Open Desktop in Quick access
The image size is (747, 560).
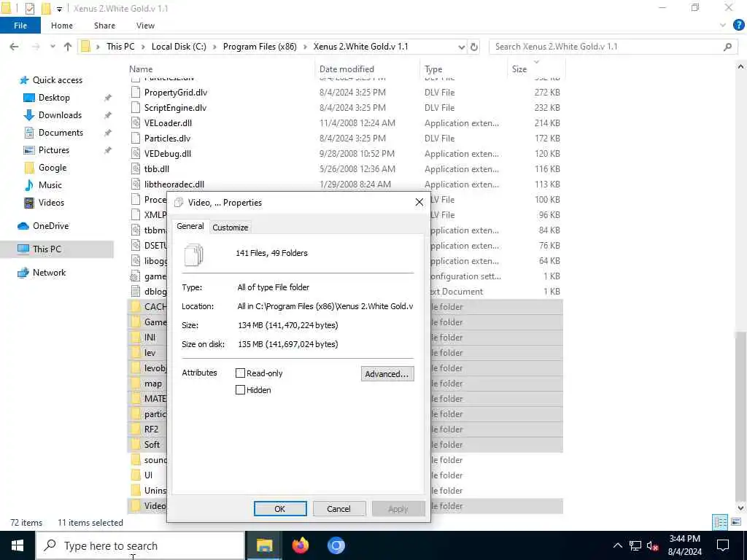[54, 98]
